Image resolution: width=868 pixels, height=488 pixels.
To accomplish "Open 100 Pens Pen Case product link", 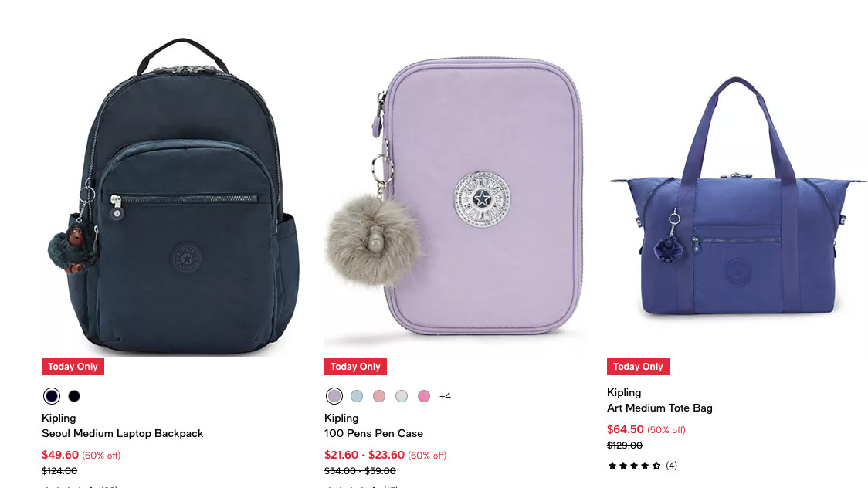I will point(374,434).
